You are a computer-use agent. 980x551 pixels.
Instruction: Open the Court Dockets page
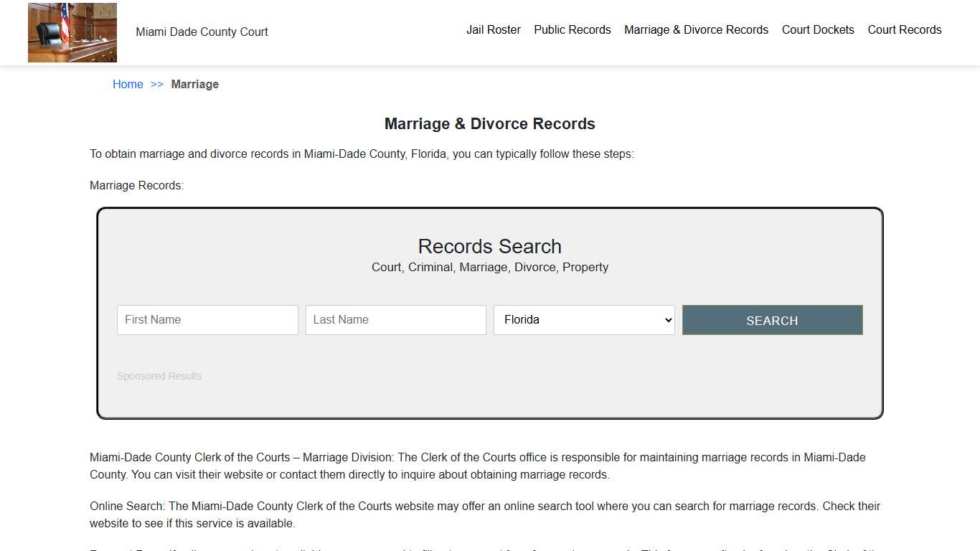(x=818, y=29)
